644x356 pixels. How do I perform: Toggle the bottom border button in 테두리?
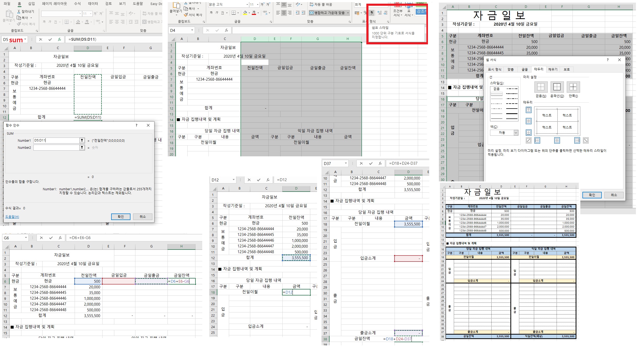(x=528, y=132)
